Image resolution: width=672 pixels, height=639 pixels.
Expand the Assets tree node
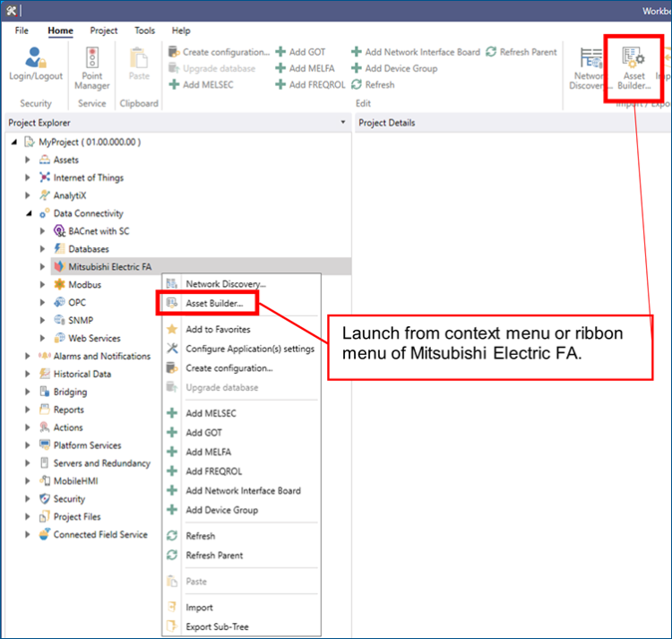click(x=28, y=160)
